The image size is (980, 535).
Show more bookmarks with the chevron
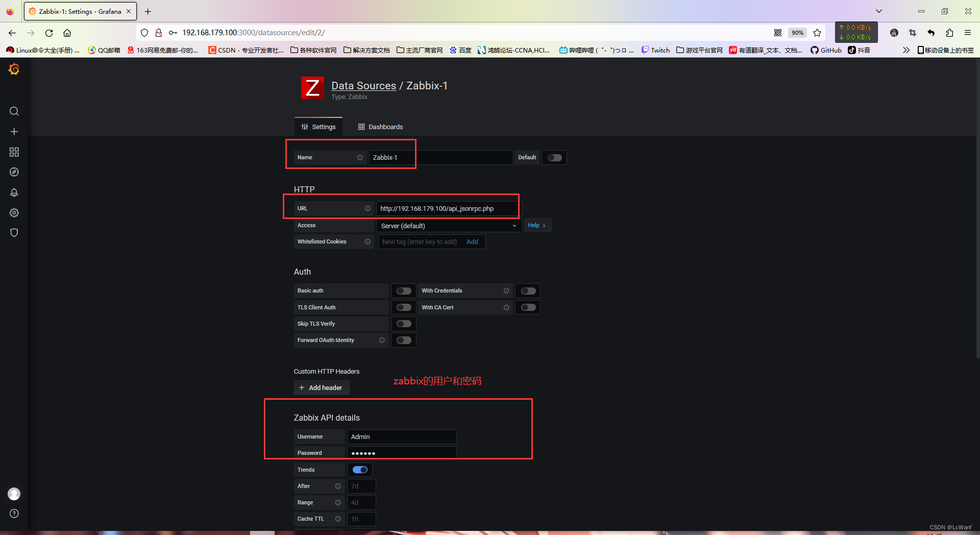click(x=906, y=50)
